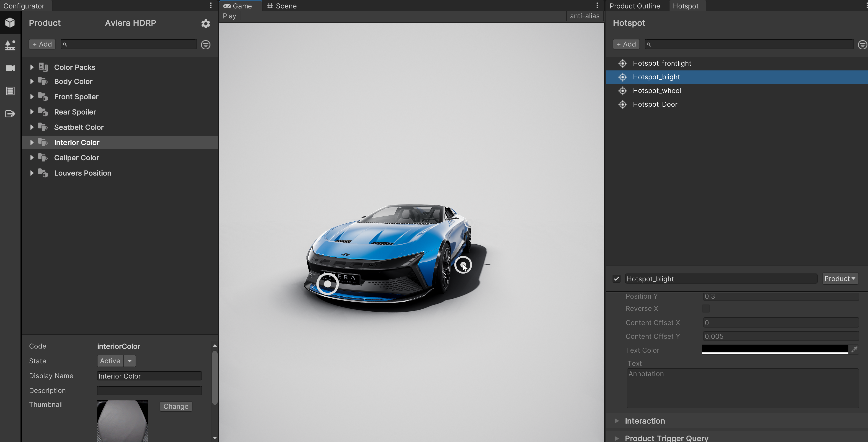
Task: Open the Active state dropdown
Action: pyautogui.click(x=129, y=361)
